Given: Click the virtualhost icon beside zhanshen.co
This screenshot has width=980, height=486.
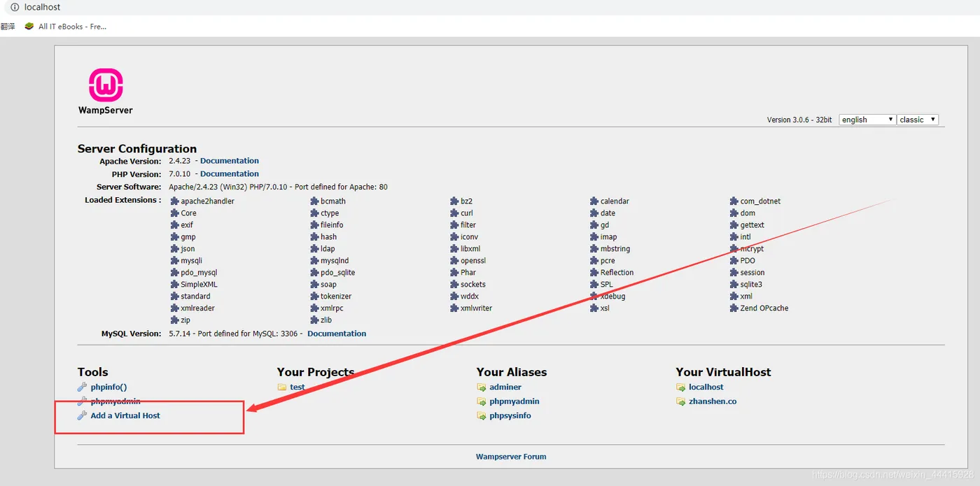Looking at the screenshot, I should tap(681, 401).
